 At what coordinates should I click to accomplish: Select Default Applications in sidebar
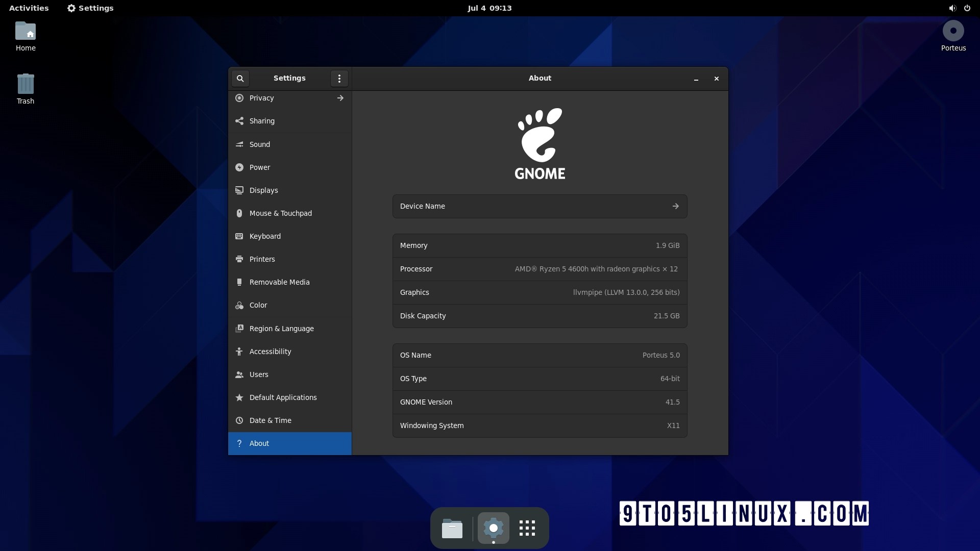283,397
